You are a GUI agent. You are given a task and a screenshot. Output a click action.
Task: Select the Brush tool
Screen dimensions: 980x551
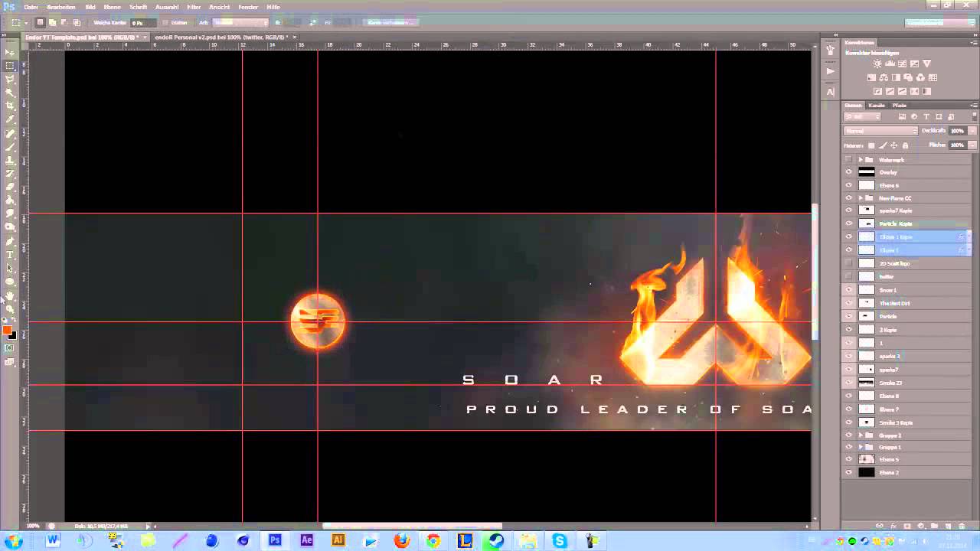click(10, 146)
